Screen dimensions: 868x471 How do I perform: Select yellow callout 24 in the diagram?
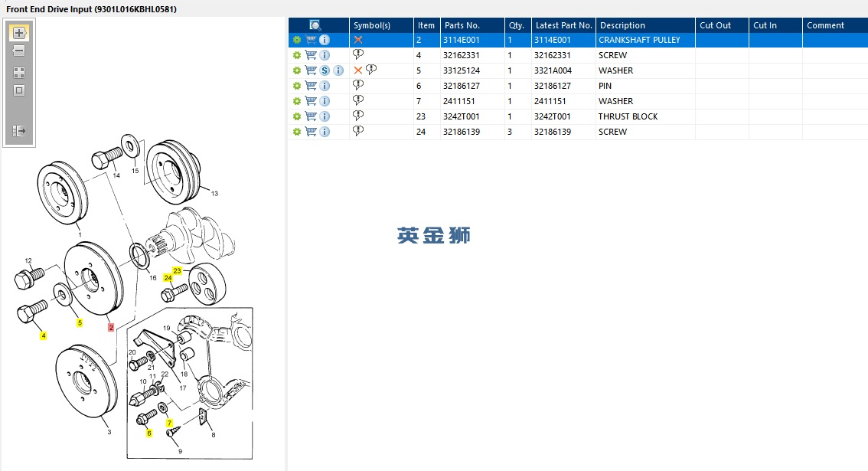click(x=168, y=277)
